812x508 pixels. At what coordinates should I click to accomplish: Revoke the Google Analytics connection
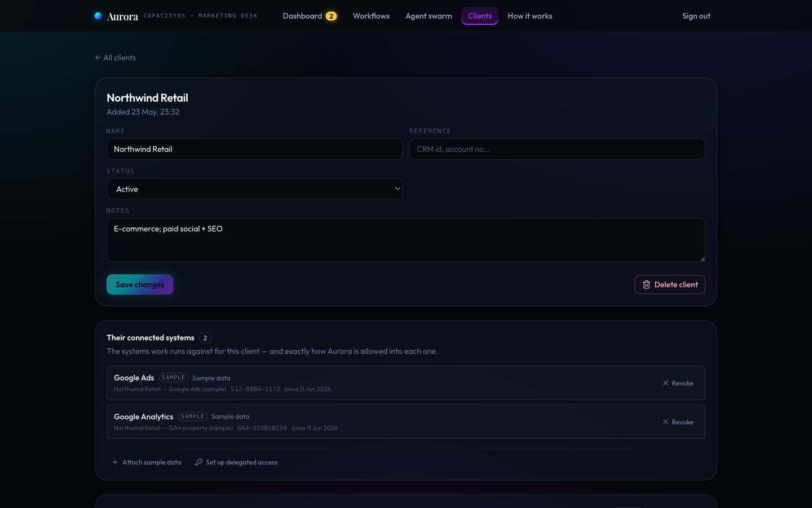tap(678, 422)
